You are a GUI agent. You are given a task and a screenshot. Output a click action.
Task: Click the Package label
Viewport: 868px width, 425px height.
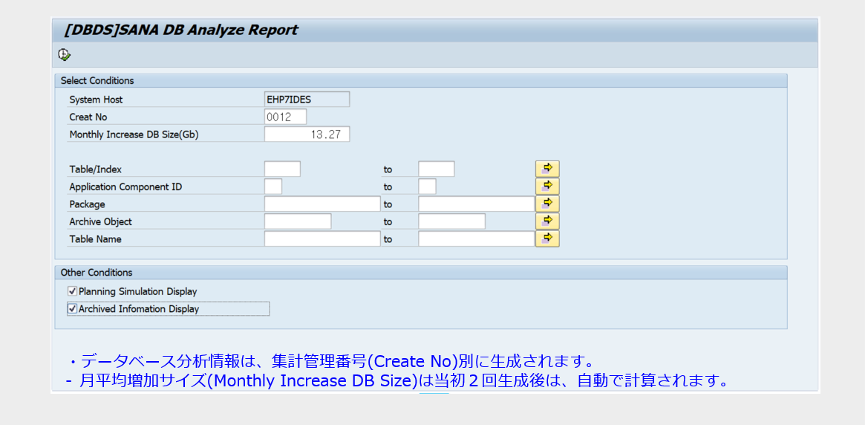(x=87, y=204)
